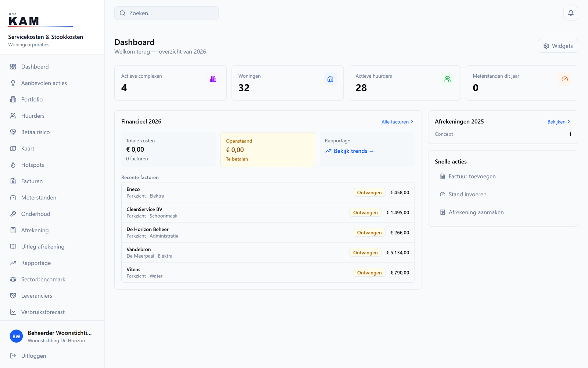Click the Rapportage trend icon in sidebar

(x=13, y=263)
